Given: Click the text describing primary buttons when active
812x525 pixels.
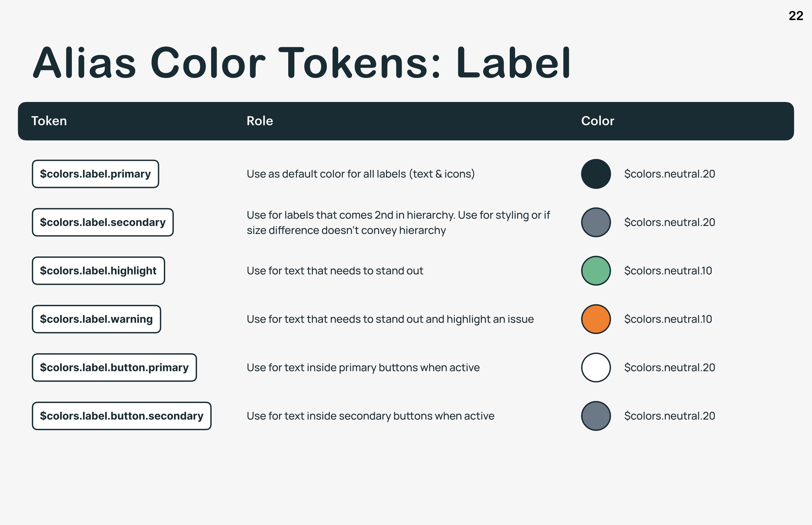Looking at the screenshot, I should [363, 367].
